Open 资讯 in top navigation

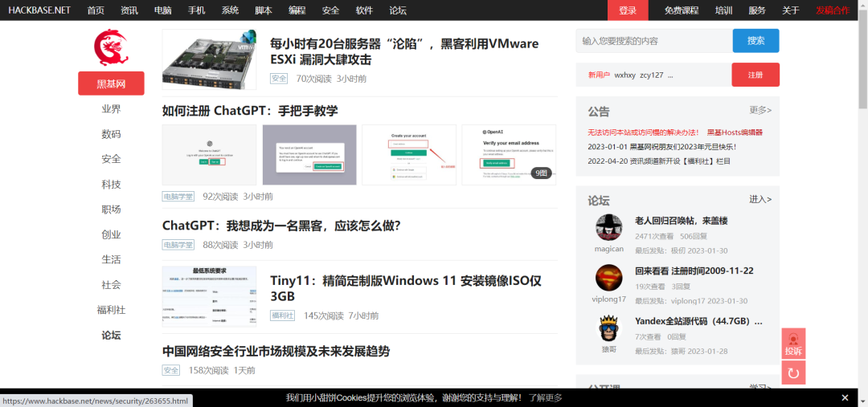coord(129,10)
